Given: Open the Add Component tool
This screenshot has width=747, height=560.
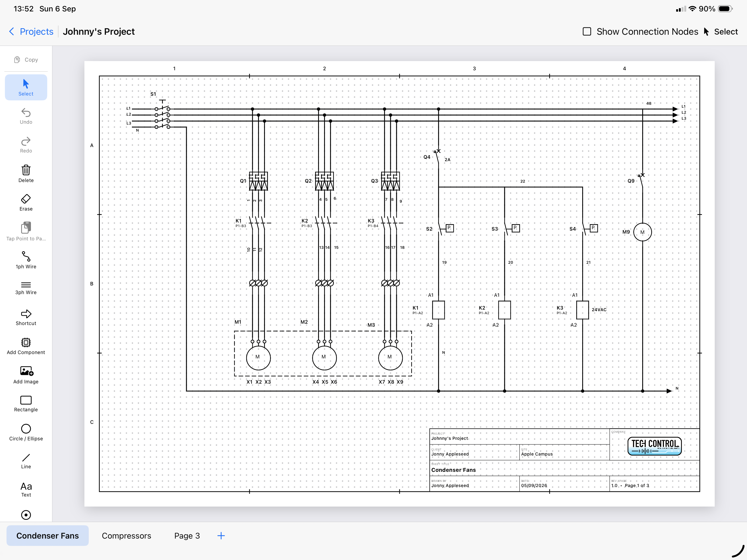Looking at the screenshot, I should click(x=26, y=346).
